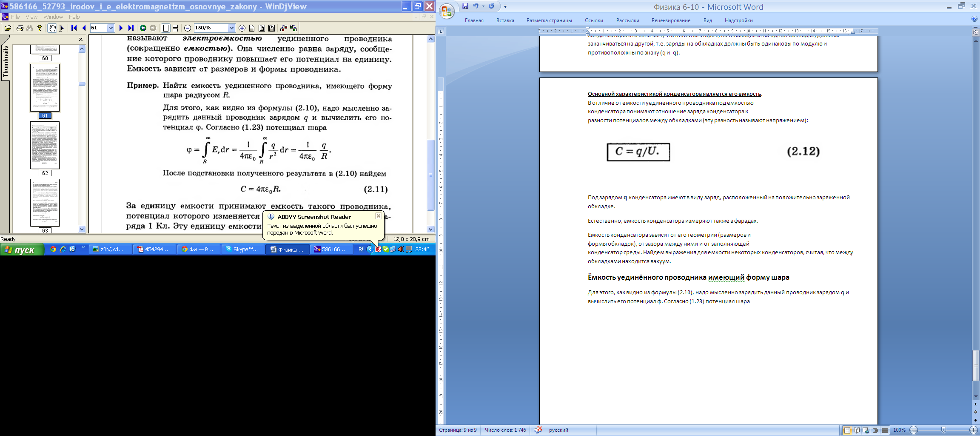
Task: Click the word count Число слов: 1 746
Action: click(505, 430)
